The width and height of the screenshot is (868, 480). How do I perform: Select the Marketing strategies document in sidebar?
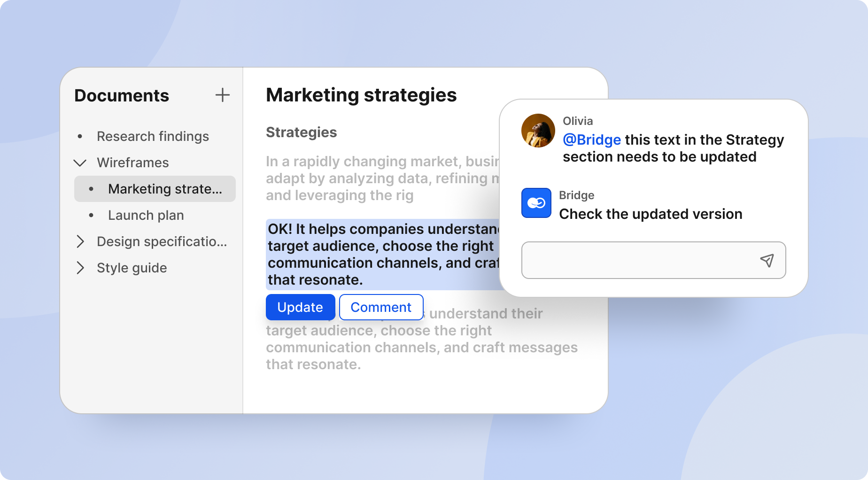coord(155,189)
